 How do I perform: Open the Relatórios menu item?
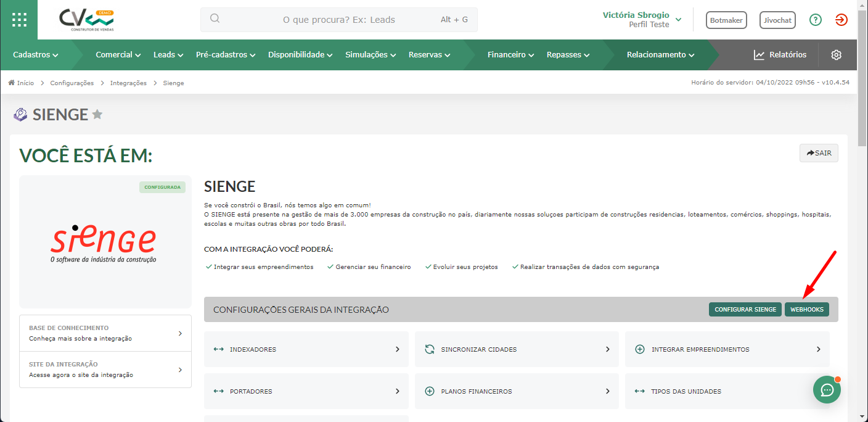(780, 55)
